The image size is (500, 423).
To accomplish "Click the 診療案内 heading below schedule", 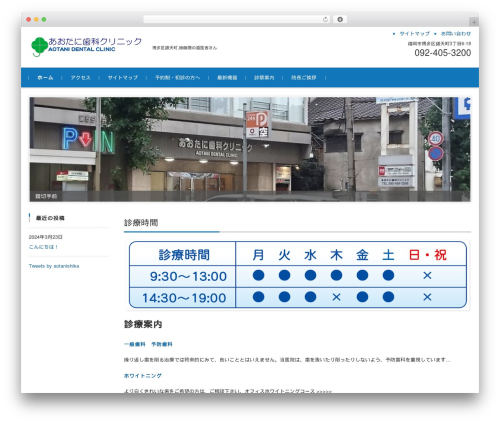I will coord(143,324).
